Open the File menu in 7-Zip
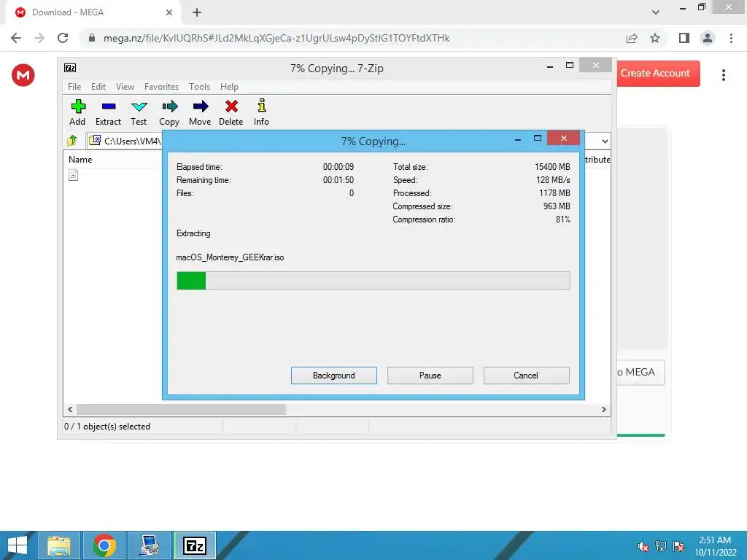This screenshot has height=560, width=747. (x=74, y=87)
